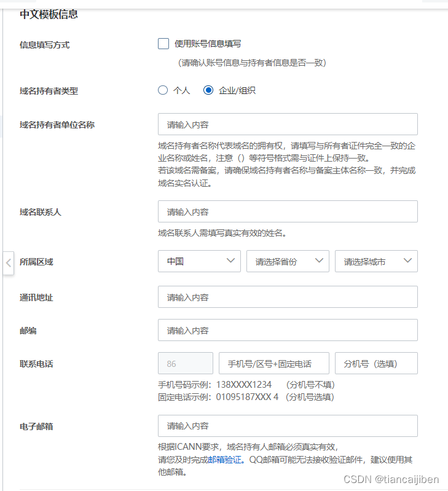Open the 邮箱验证 link
Screen dimensions: 448x491
225,460
